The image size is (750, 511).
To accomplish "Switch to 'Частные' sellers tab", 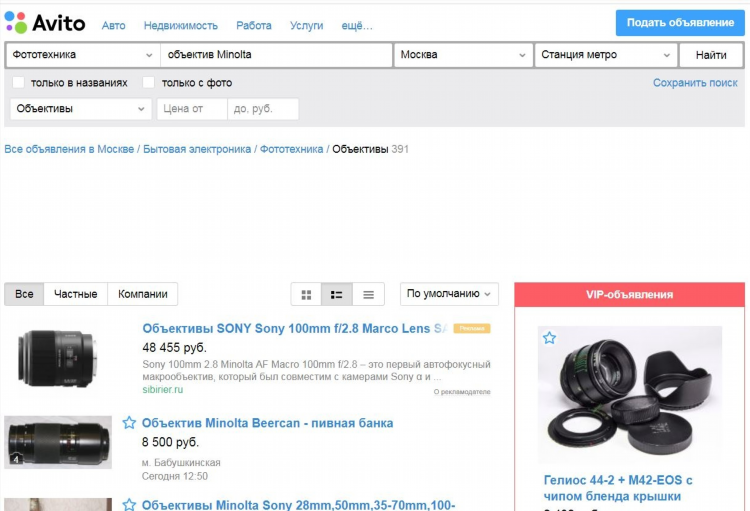I will click(x=76, y=294).
